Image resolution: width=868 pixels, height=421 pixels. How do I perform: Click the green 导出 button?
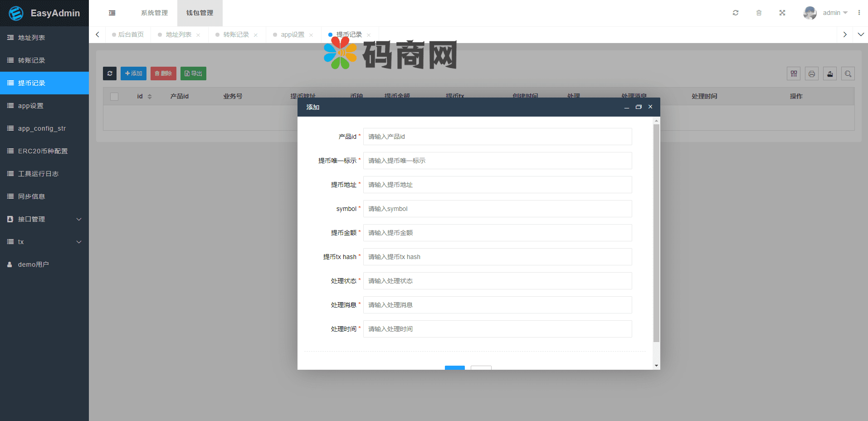tap(193, 73)
